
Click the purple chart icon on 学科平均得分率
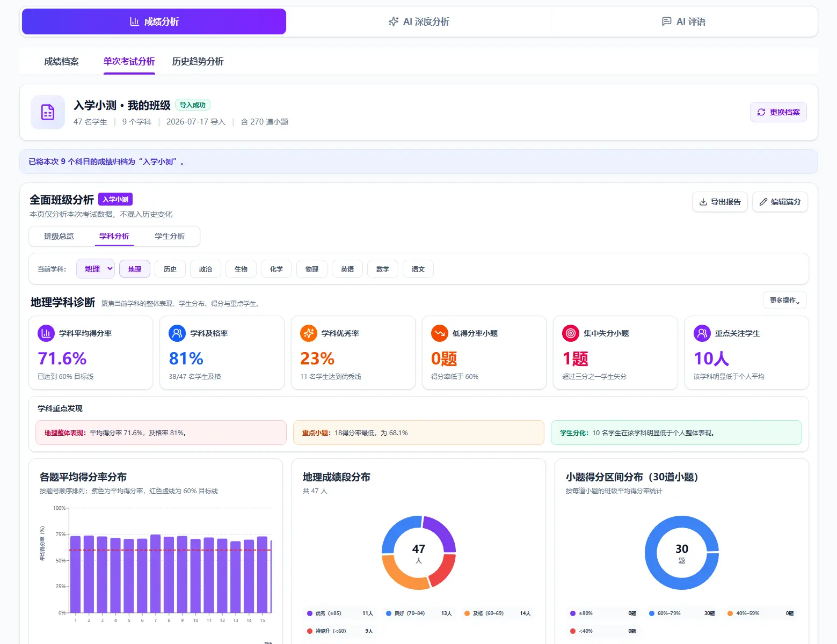46,333
